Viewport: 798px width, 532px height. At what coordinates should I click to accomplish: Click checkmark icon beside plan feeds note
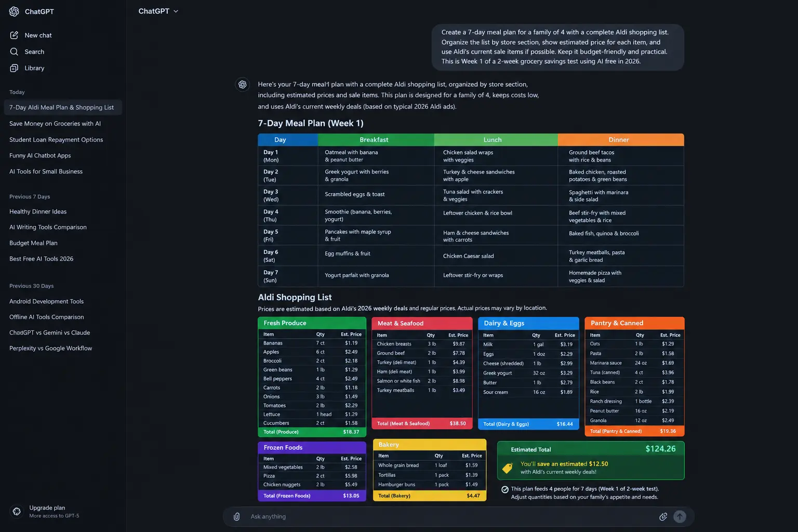(x=505, y=489)
